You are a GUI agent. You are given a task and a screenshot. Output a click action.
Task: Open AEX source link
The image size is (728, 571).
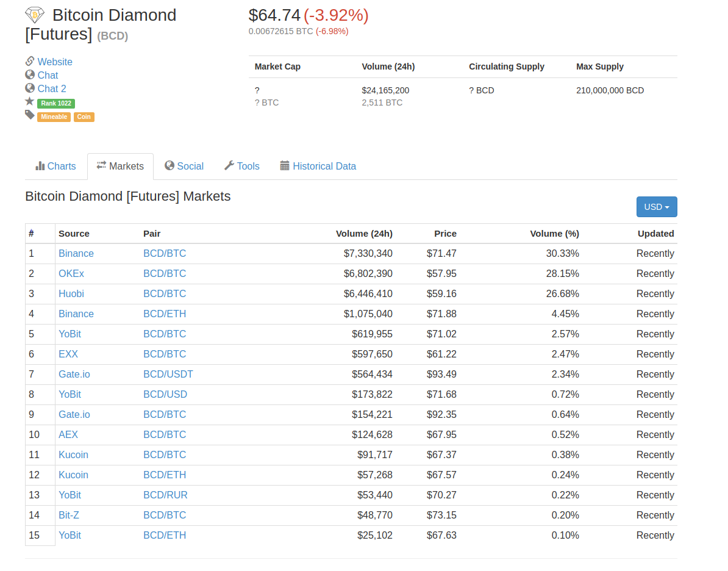point(68,435)
